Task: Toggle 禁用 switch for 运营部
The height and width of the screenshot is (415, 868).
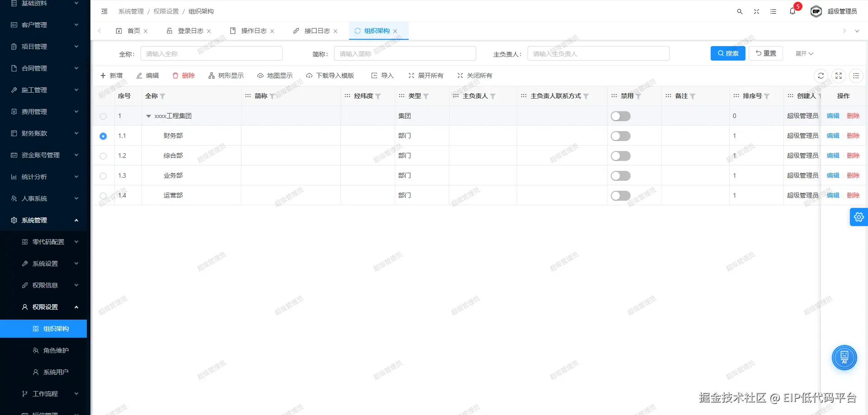Action: click(x=621, y=196)
